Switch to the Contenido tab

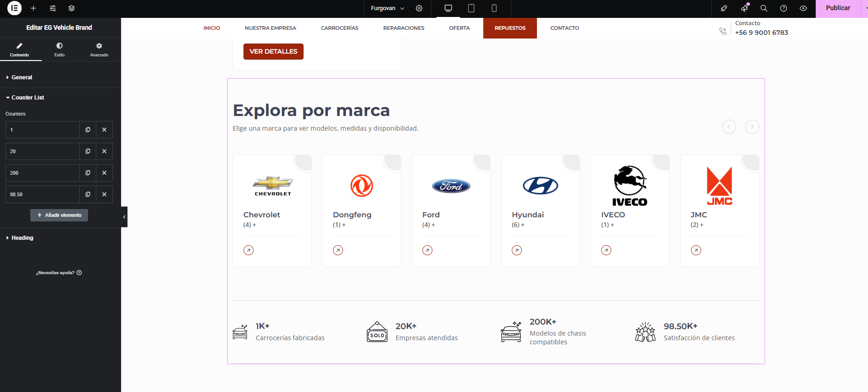[19, 50]
